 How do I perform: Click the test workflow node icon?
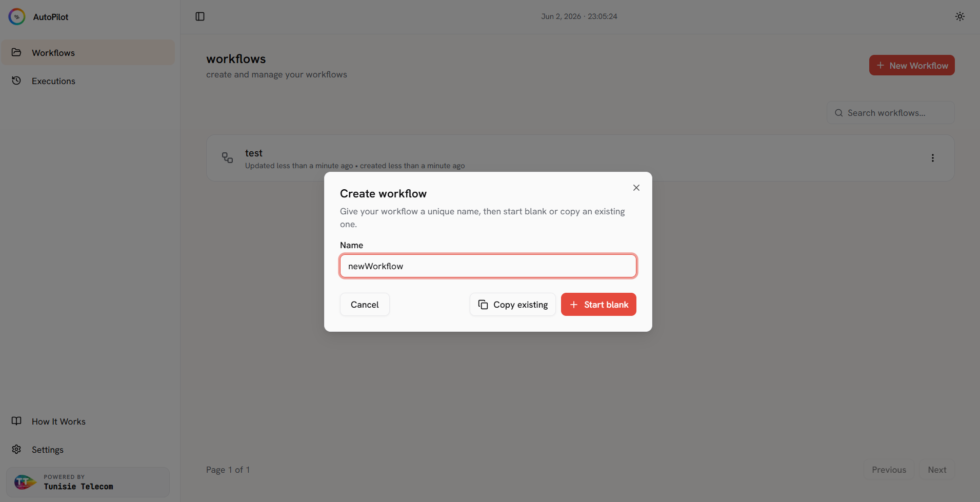tap(227, 158)
